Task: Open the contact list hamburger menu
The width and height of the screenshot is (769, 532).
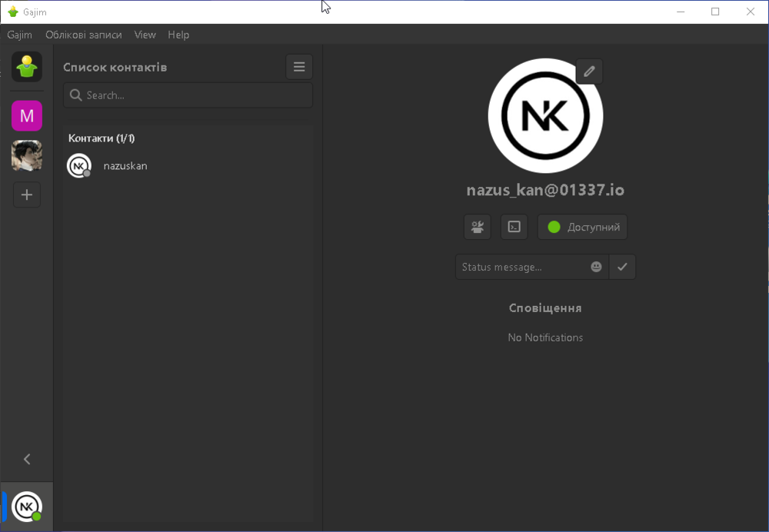Action: click(299, 67)
